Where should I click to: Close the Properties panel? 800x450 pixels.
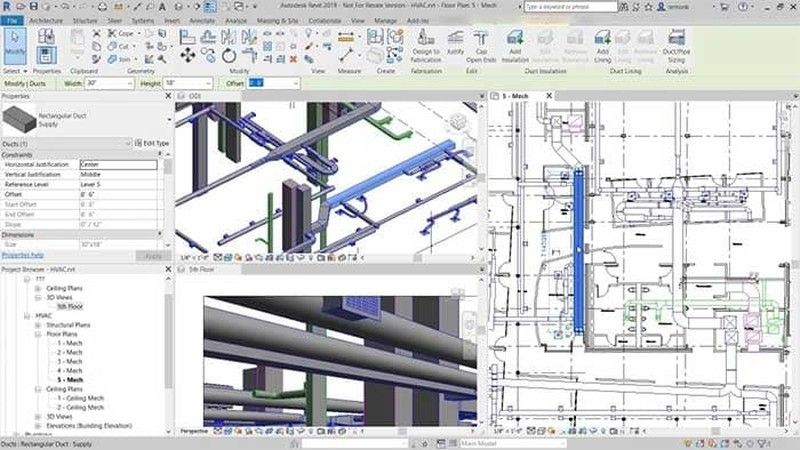point(168,96)
